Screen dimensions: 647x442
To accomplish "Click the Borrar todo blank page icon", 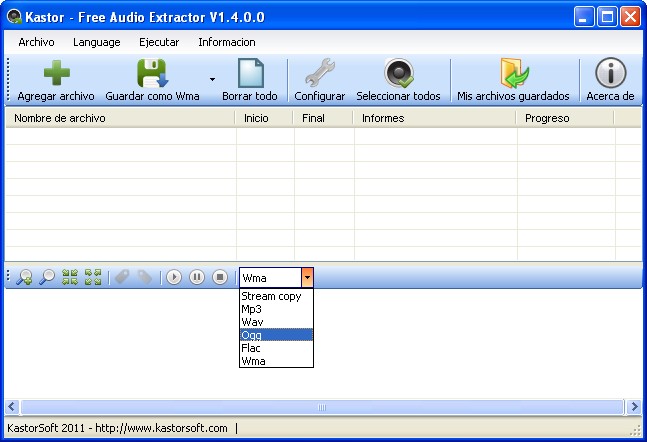I will click(250, 73).
